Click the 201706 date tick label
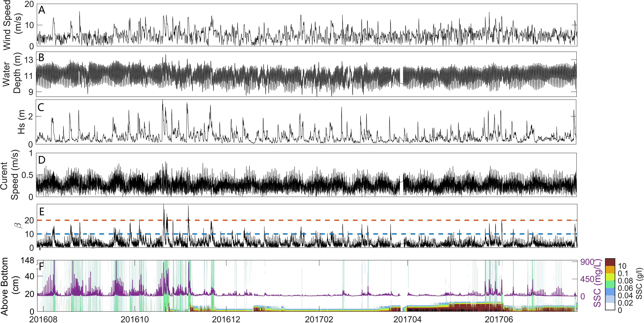Image resolution: width=644 pixels, height=323 pixels. click(x=499, y=319)
